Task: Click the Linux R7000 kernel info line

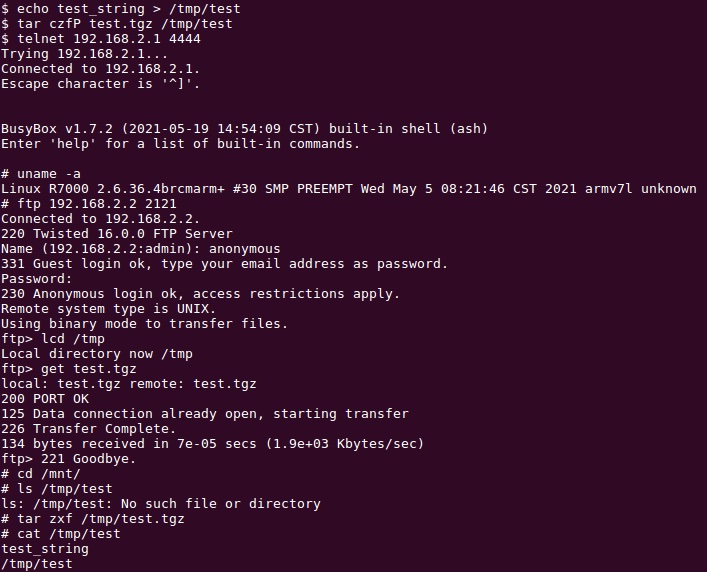Action: (349, 189)
